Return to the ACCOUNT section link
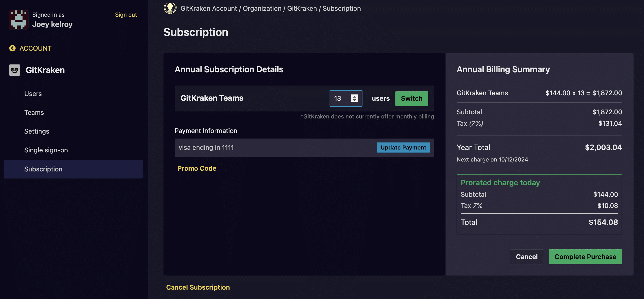Viewport: 644px width, 299px height. [x=36, y=48]
